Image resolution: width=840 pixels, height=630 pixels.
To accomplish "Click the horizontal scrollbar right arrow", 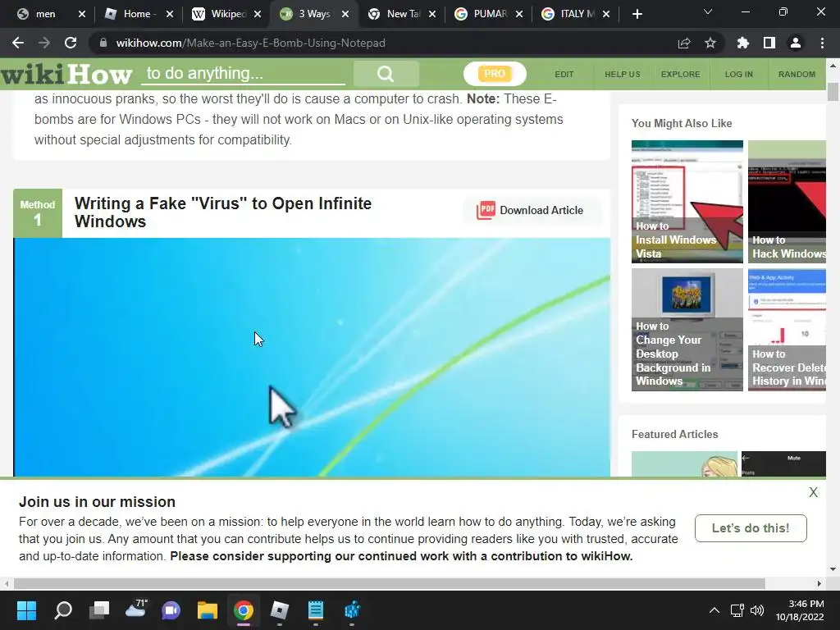I will [819, 583].
